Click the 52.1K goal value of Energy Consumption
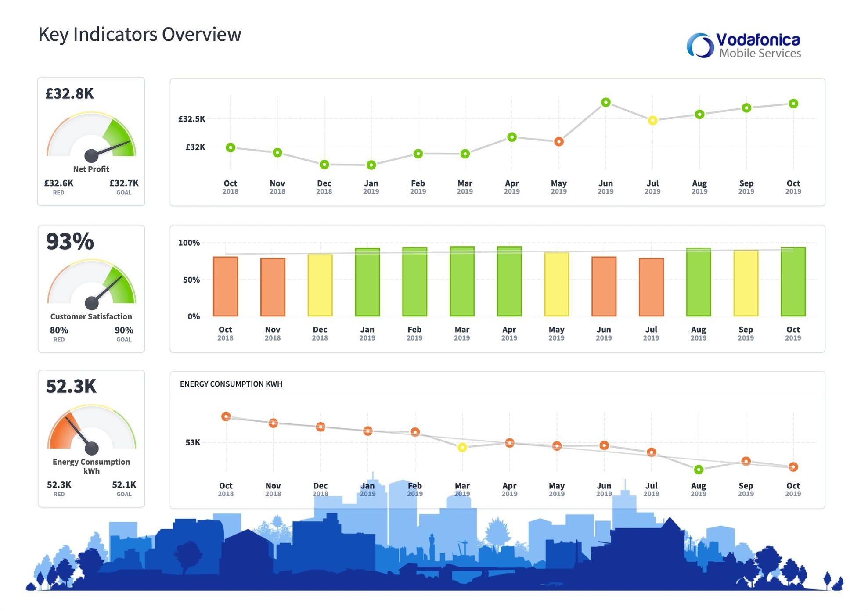 pos(124,484)
